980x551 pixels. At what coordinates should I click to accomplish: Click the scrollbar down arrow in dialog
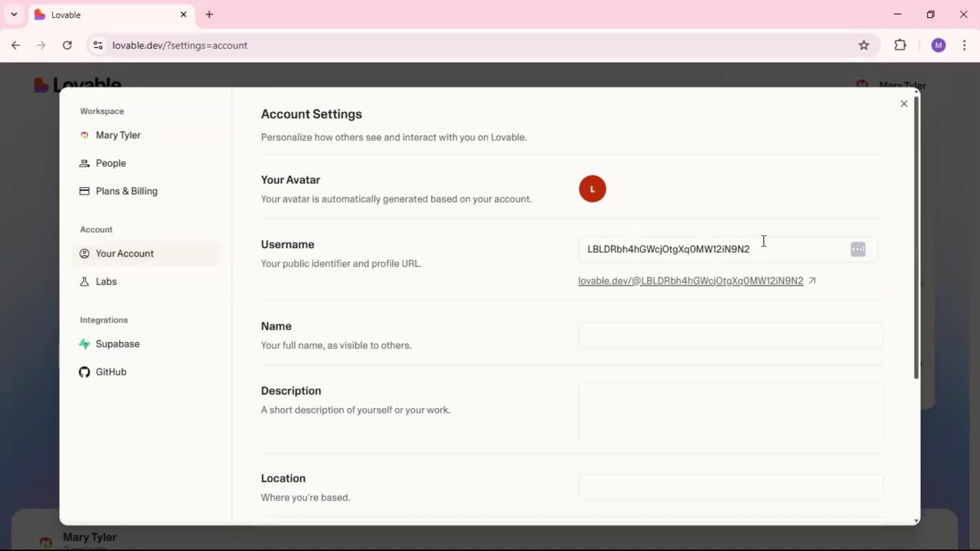[916, 521]
